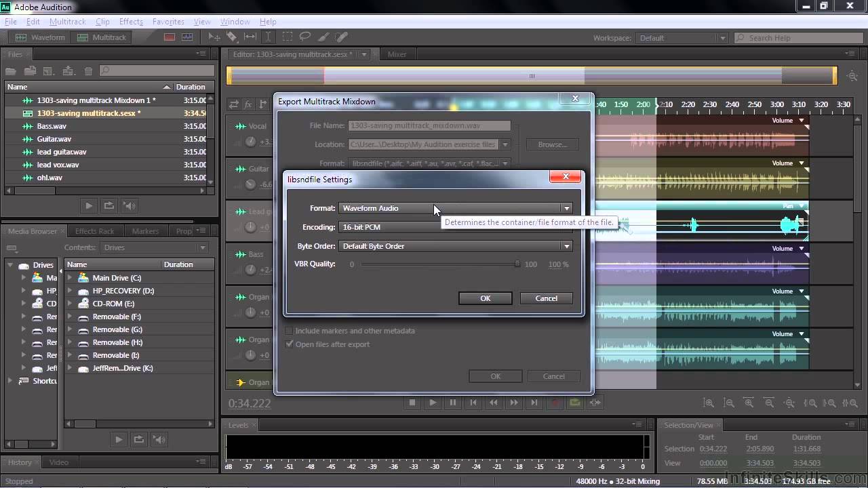The height and width of the screenshot is (488, 868).
Task: Click OK in Export Multitrack Mixdown dialog
Action: [496, 376]
